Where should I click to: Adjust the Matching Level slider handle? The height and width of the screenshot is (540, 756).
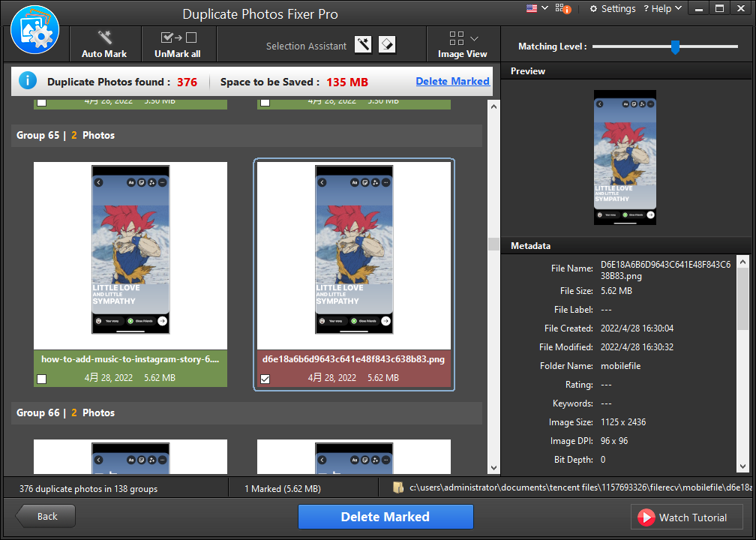point(675,46)
